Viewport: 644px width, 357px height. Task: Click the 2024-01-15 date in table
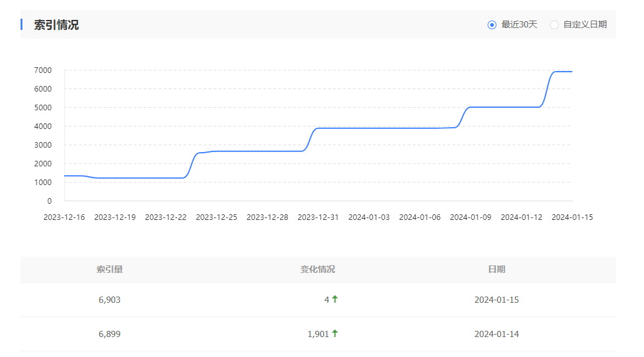(x=496, y=300)
